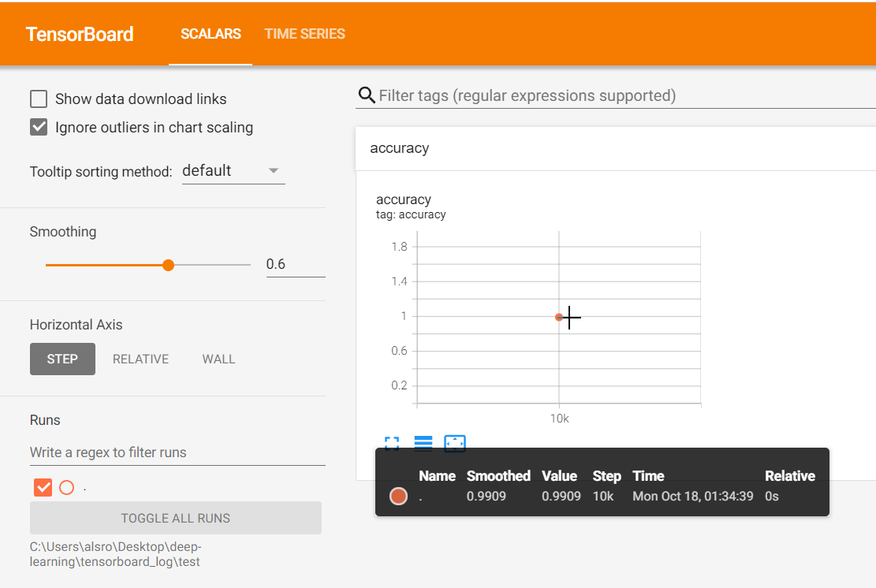Click the magnifier search icon
Image resolution: width=876 pixels, height=588 pixels.
(x=367, y=95)
